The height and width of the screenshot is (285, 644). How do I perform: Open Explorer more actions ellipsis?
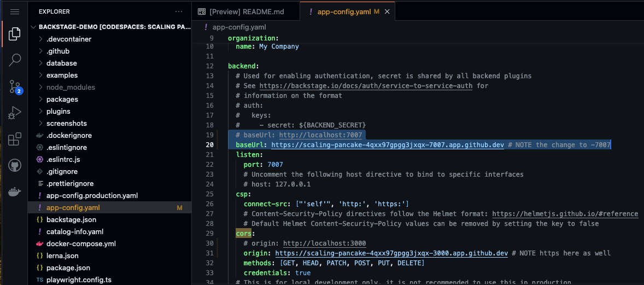179,11
